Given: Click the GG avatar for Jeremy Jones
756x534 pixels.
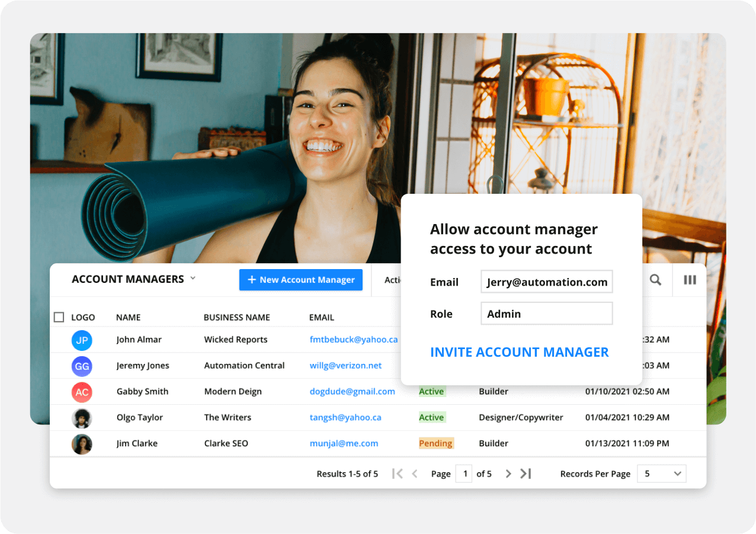Looking at the screenshot, I should point(82,366).
